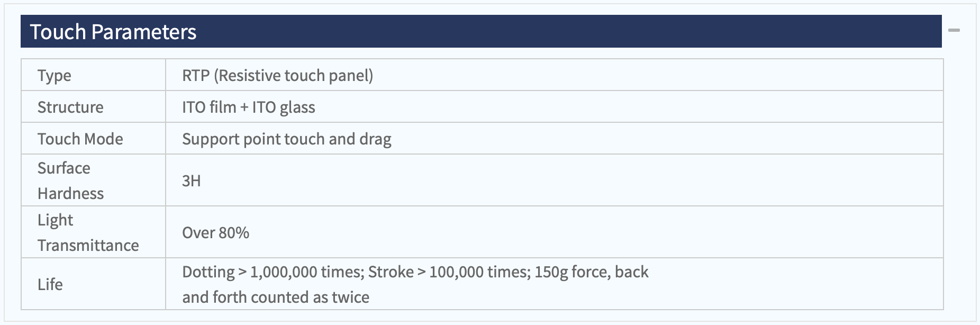Click the word Transmittance in the label
The width and height of the screenshot is (980, 325).
88,245
